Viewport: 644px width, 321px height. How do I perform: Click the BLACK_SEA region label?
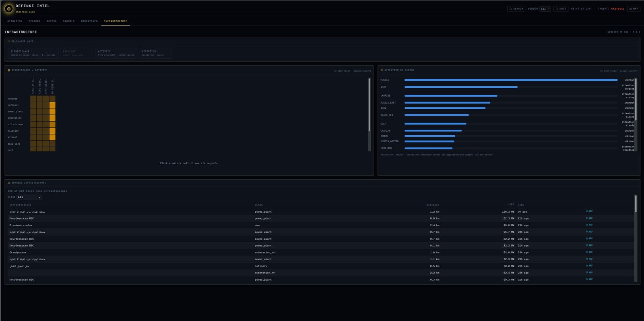[387, 115]
